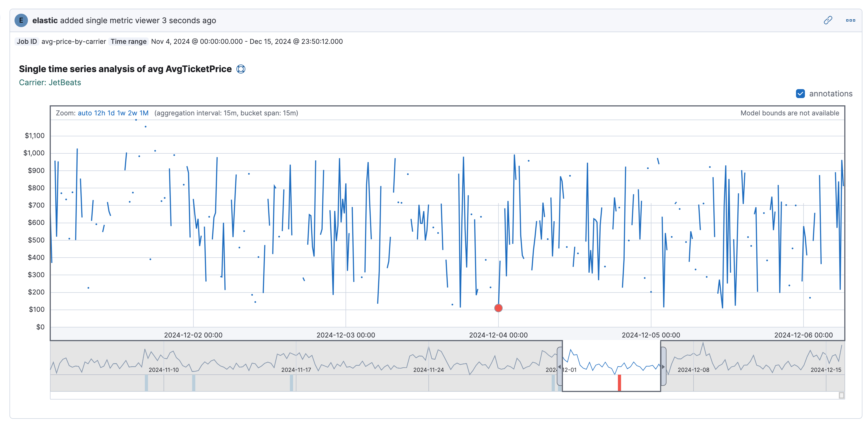Screen dimensions: 868x423
Task: Set zoom to 12h
Action: point(99,113)
